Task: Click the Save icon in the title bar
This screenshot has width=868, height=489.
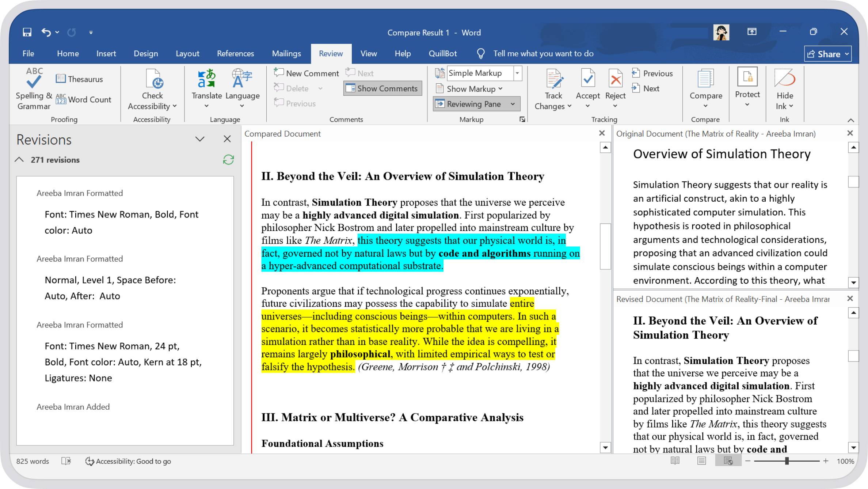Action: 27,32
